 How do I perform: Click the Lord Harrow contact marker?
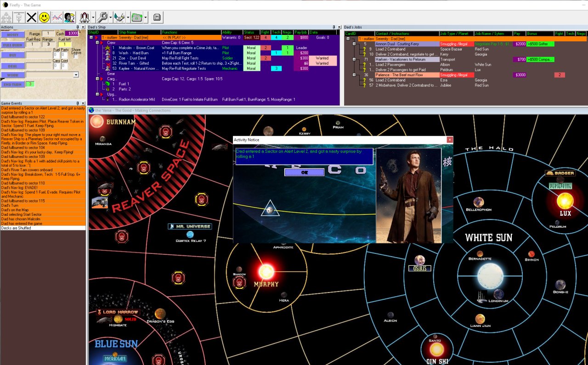pos(118,312)
